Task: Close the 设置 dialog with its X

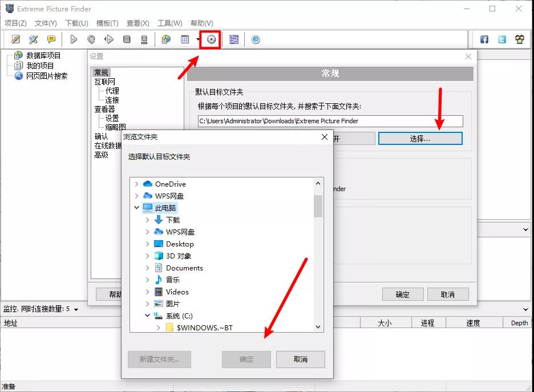Action: click(468, 56)
